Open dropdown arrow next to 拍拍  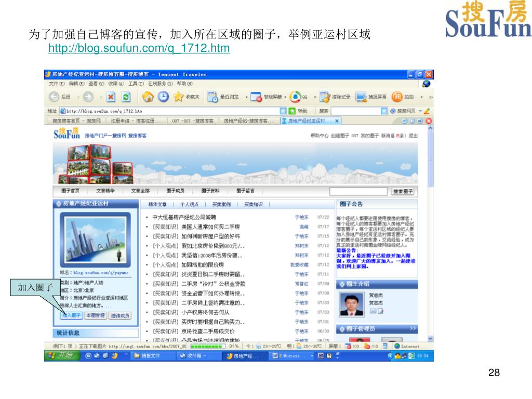coord(421,97)
